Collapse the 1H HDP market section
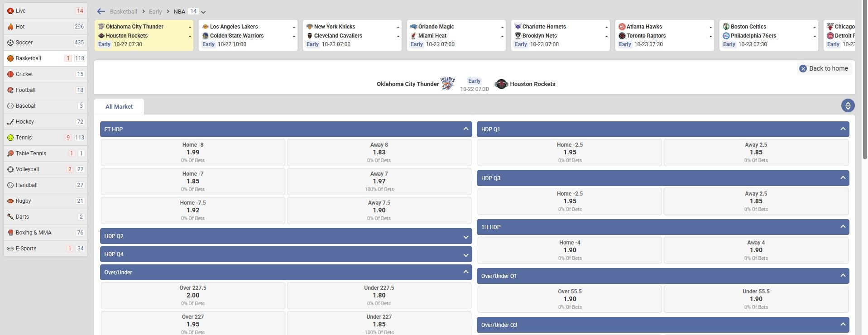This screenshot has height=335, width=868. pyautogui.click(x=843, y=227)
